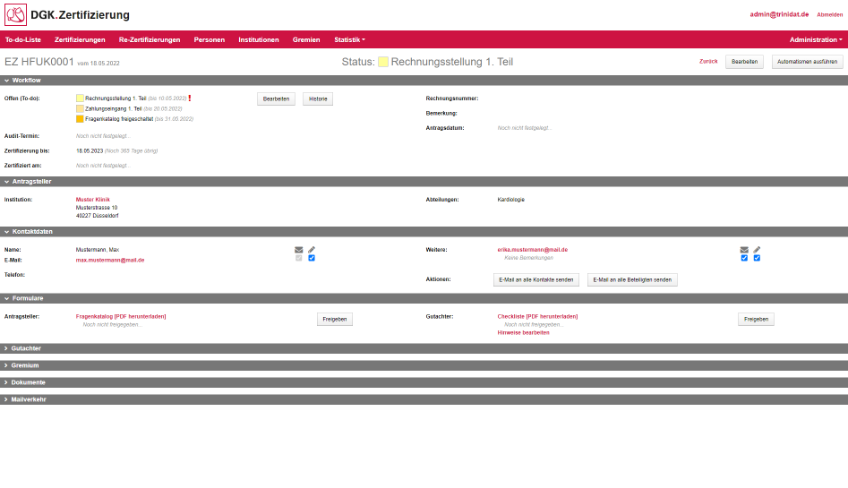Click the top Bearbeiten button next to Zurück
The width and height of the screenshot is (848, 488).
[744, 62]
